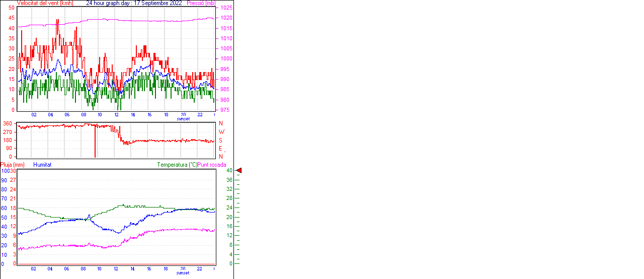Click the 'E' compass label on direction chart
Screen dimensions: 644x279
220,149
